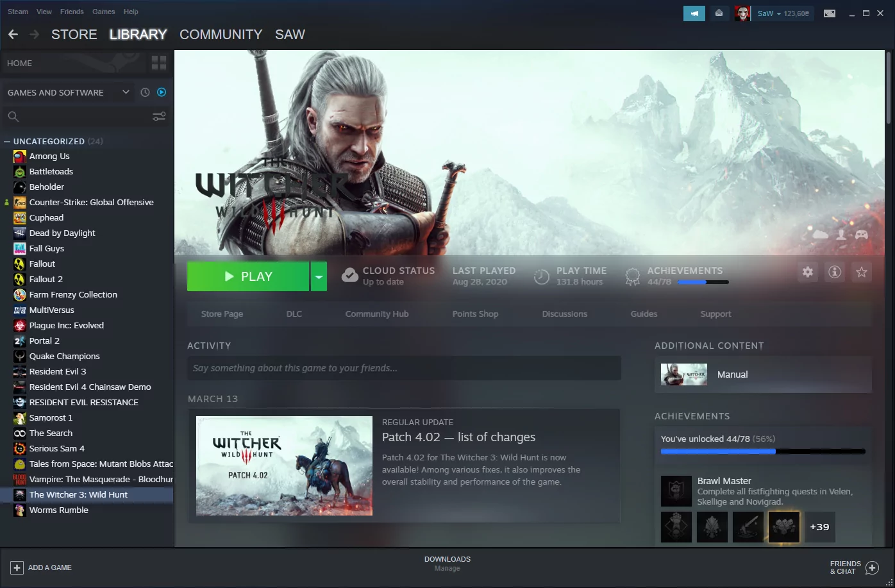Viewport: 895px width, 588px height.
Task: Click the activity post input field
Action: pyautogui.click(x=404, y=368)
